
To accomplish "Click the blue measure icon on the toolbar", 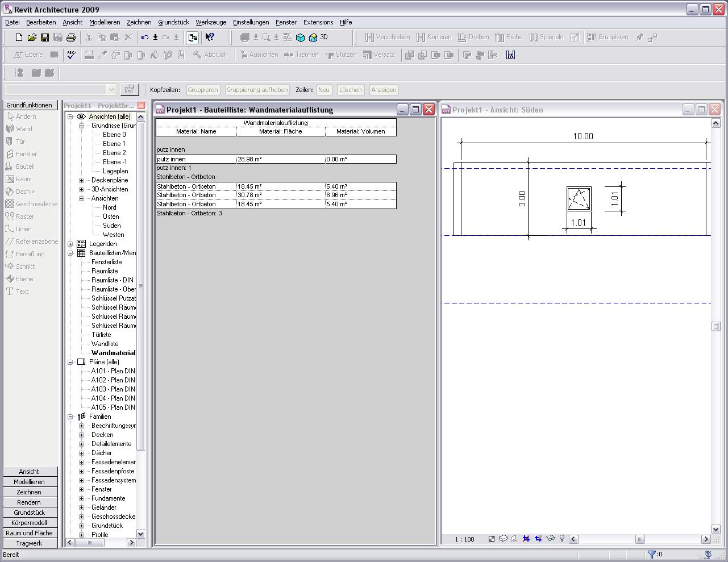I will (x=510, y=55).
